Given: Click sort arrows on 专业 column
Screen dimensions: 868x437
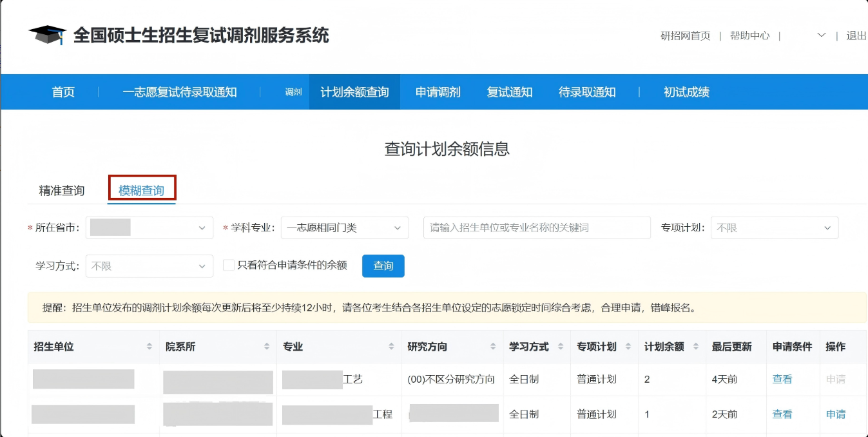Looking at the screenshot, I should tap(391, 346).
